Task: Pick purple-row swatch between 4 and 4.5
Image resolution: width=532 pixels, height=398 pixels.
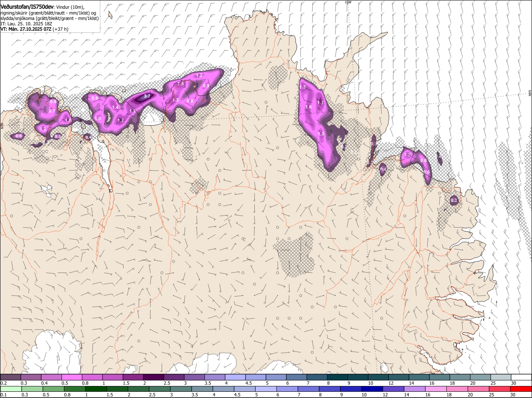Action: (x=235, y=377)
